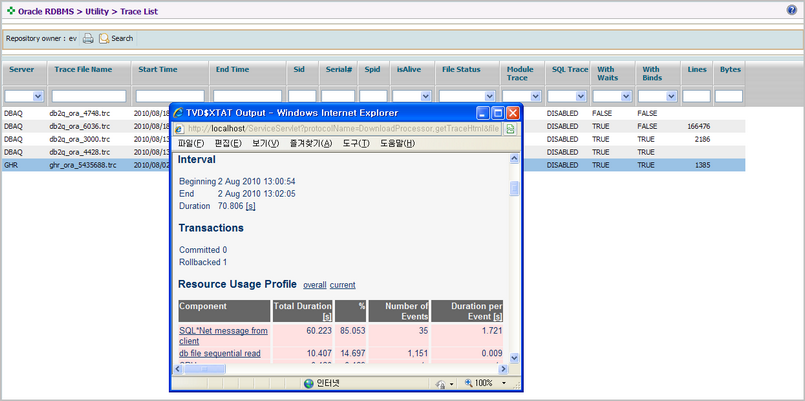The width and height of the screenshot is (805, 401).
Task: Click the Start Time filter field
Action: [170, 97]
